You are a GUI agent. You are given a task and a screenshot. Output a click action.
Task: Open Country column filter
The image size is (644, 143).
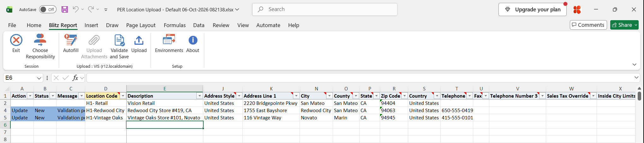(x=437, y=96)
